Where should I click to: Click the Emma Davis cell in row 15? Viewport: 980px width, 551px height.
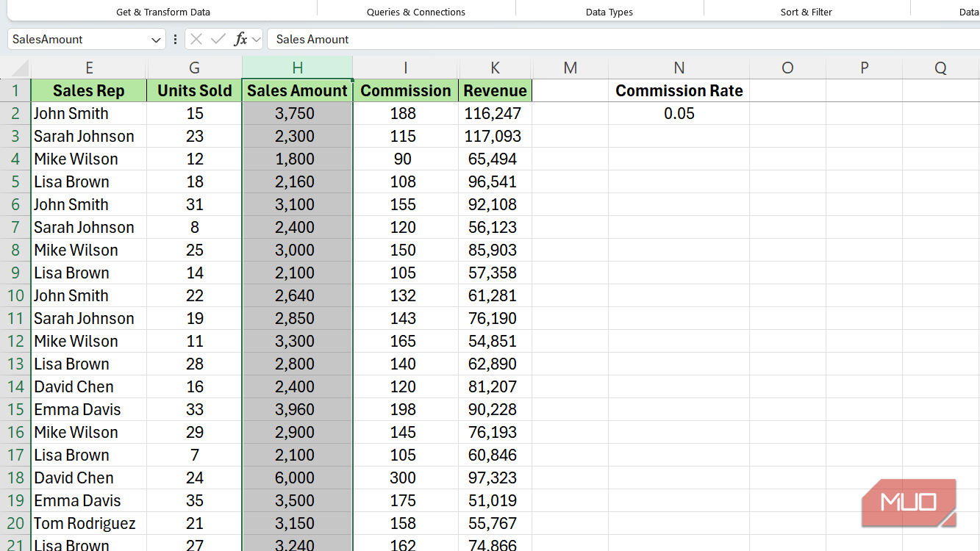(89, 410)
